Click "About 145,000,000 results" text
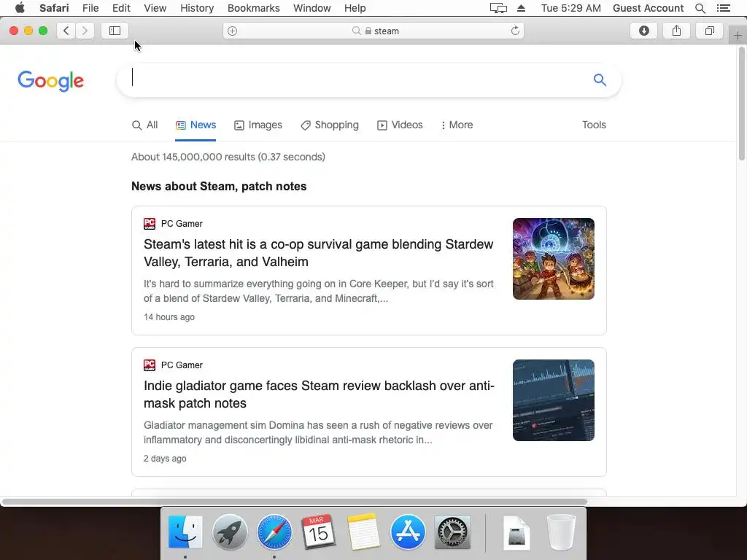The image size is (747, 560). pyautogui.click(x=228, y=157)
